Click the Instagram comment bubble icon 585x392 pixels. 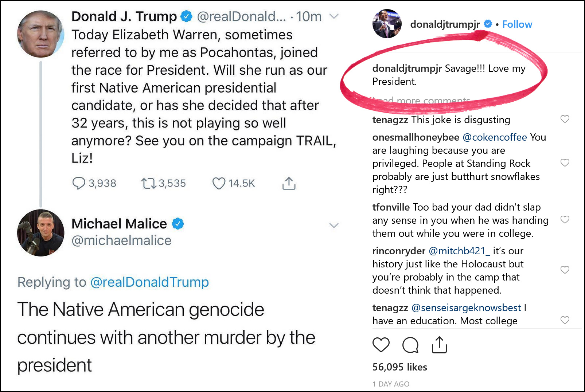[x=410, y=345]
